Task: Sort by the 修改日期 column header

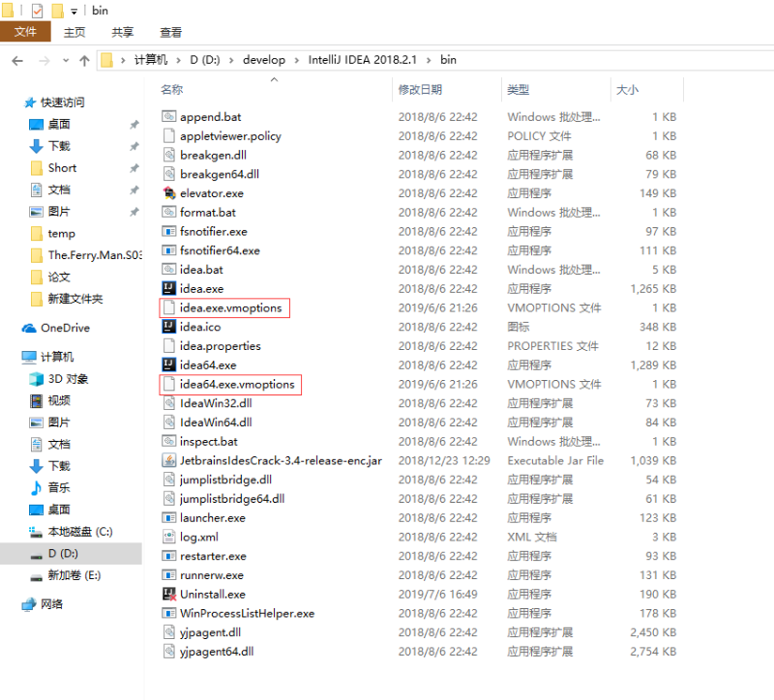Action: [x=420, y=89]
